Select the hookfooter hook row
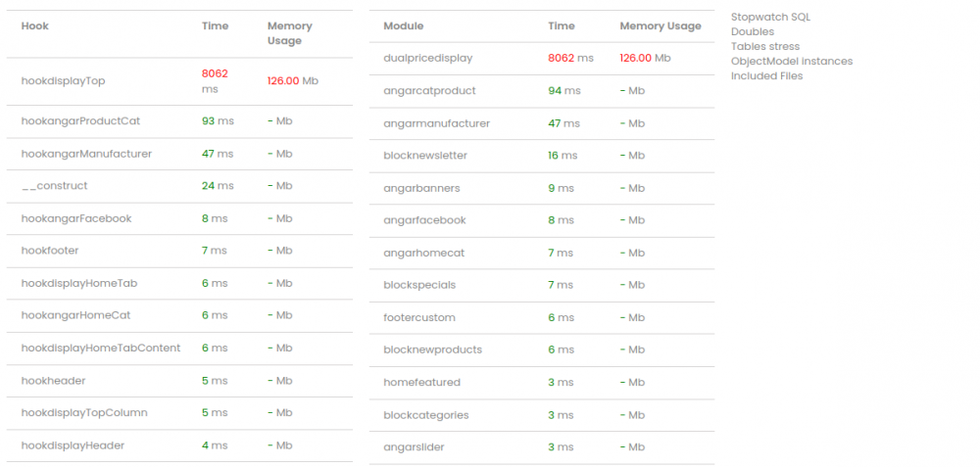 click(50, 251)
